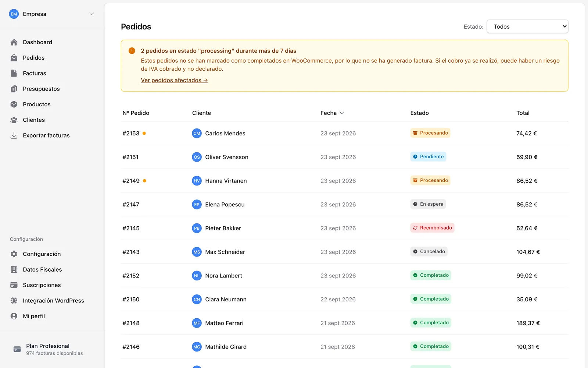Click the Exportar facturas download icon

pyautogui.click(x=14, y=135)
